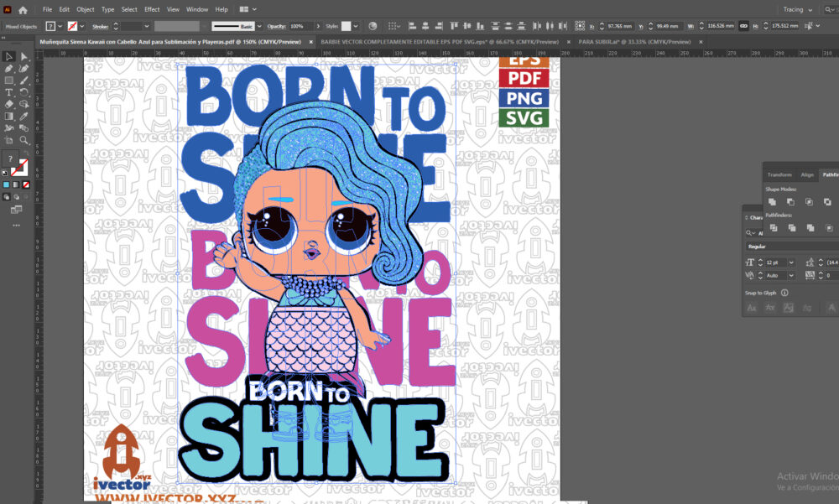Enable Draw Behind mode

[16, 197]
